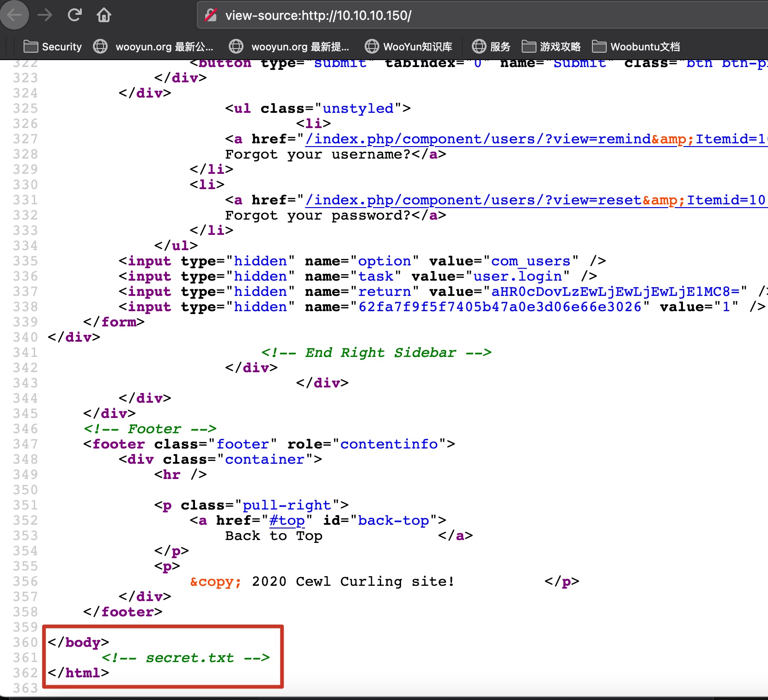Open the 服务 bookmark

[491, 47]
